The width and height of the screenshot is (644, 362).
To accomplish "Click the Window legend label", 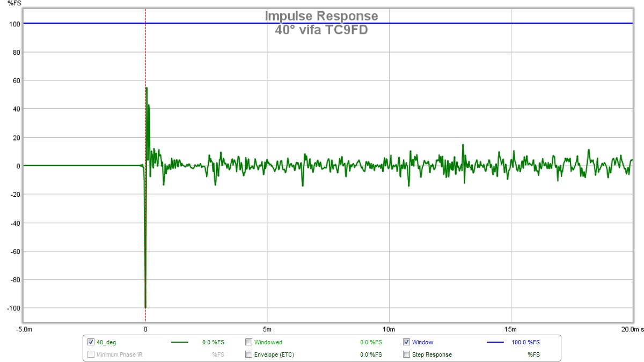I will pyautogui.click(x=423, y=342).
